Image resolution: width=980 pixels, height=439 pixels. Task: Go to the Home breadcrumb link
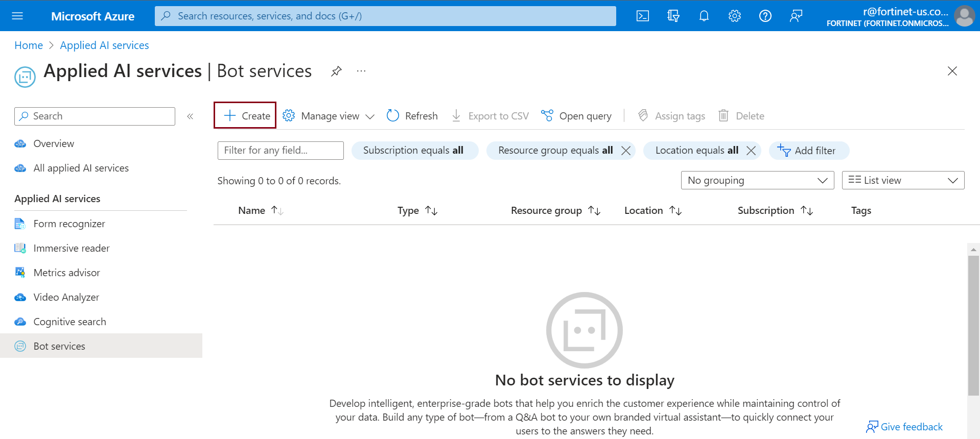point(29,45)
